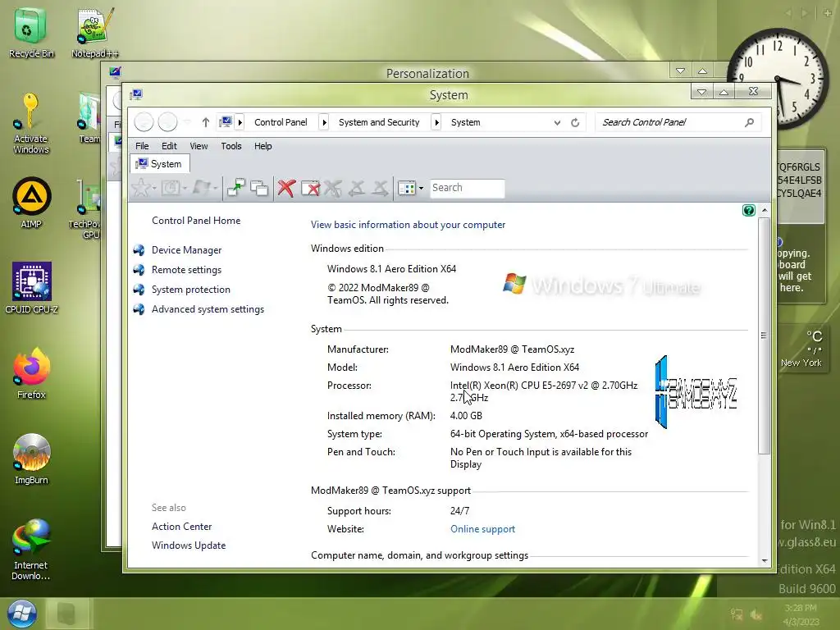Click the green arrow window toolbar icon
This screenshot has width=840, height=630.
(x=235, y=188)
